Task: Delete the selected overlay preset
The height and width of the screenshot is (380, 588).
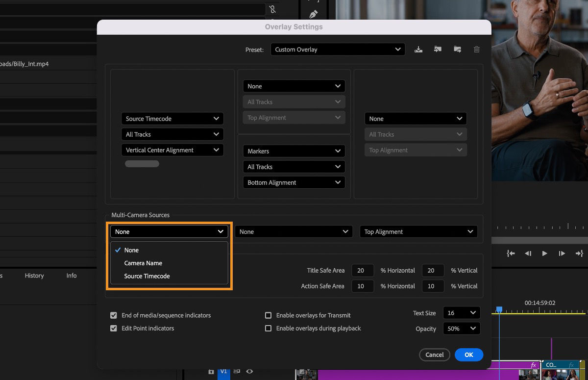Action: 476,49
